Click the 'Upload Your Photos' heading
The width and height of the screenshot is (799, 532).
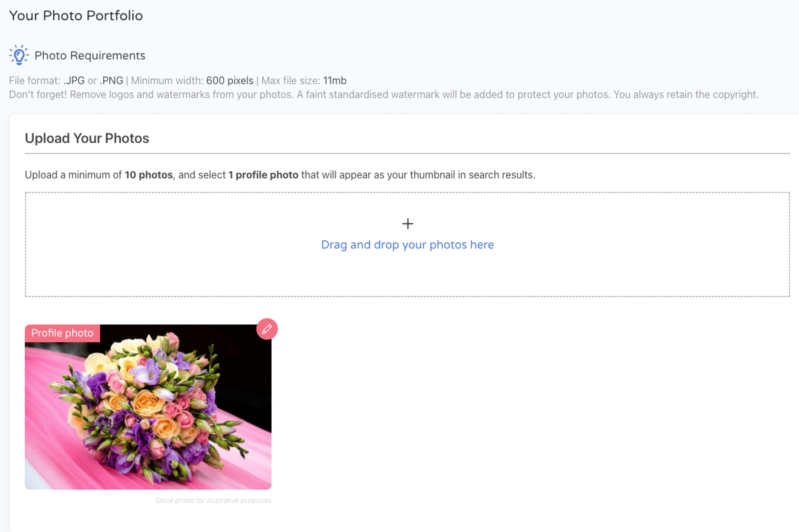[87, 138]
